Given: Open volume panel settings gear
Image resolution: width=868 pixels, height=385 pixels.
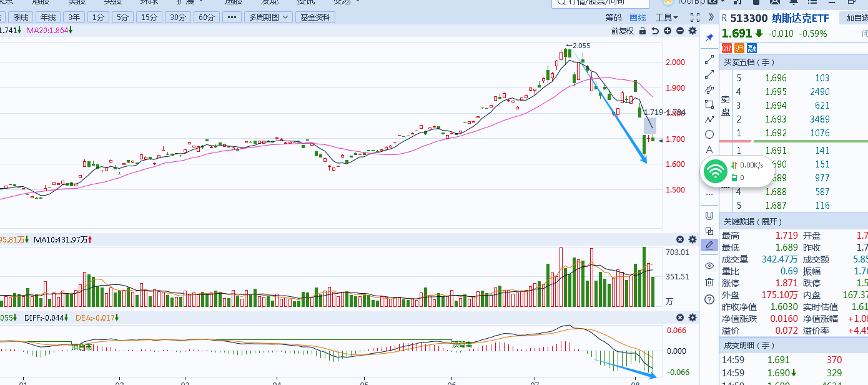Looking at the screenshot, I should 692,239.
